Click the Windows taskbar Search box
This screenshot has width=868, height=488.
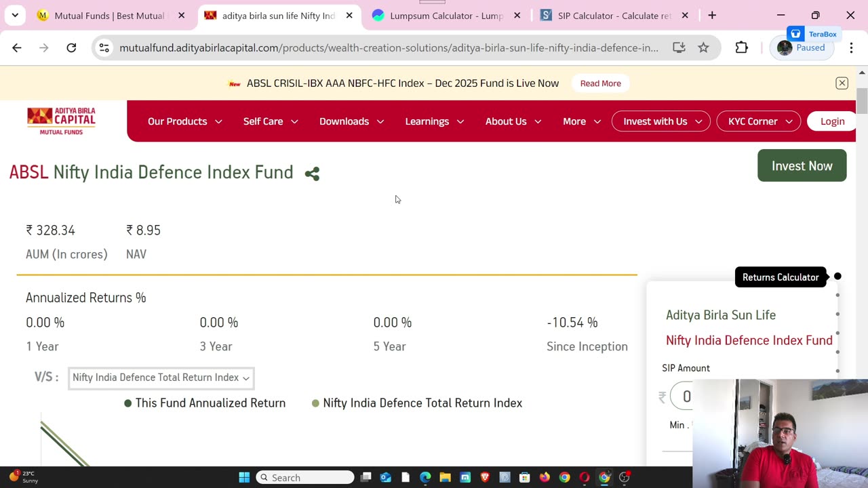tap(305, 477)
